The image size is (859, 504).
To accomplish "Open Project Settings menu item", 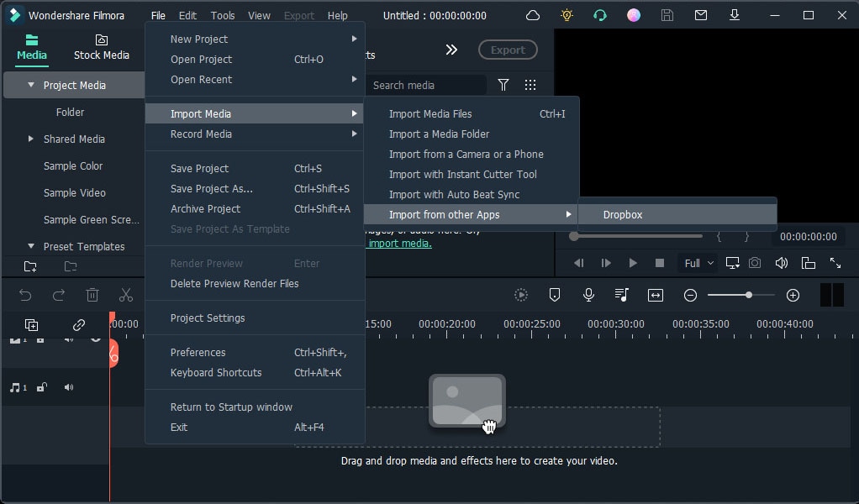I will [255, 318].
